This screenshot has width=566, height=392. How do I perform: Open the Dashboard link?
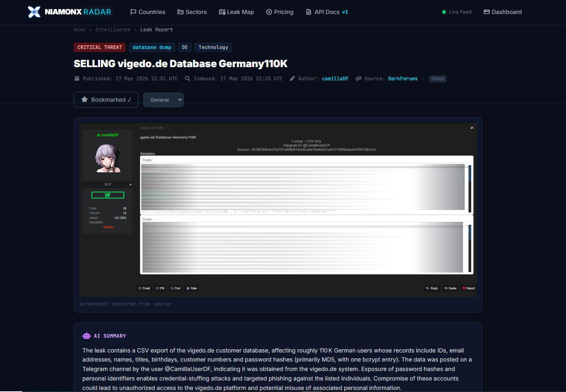tap(503, 12)
